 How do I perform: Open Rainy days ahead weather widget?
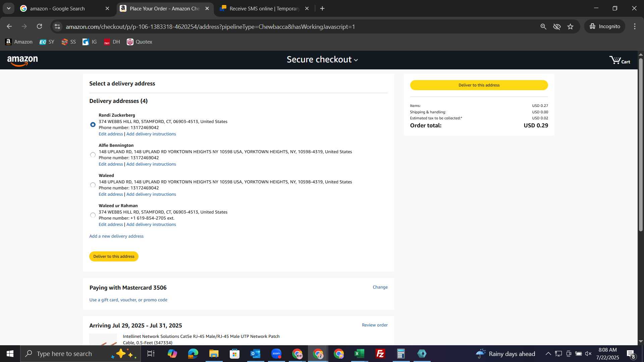[505, 354]
